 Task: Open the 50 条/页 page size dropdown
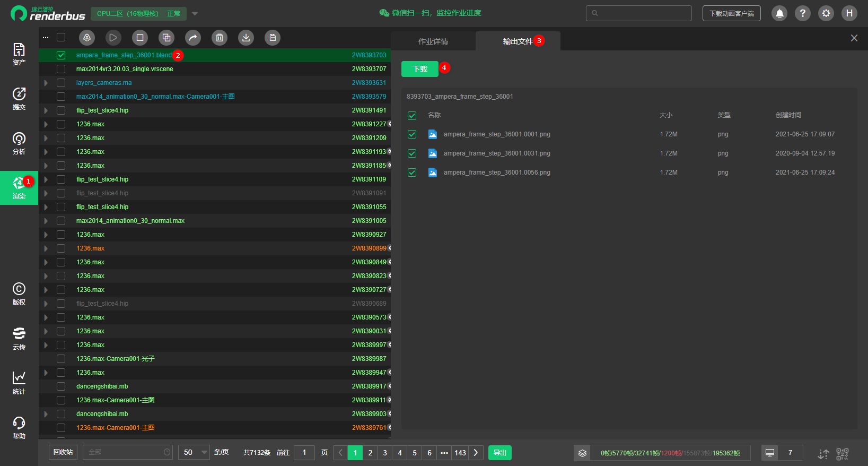point(194,453)
